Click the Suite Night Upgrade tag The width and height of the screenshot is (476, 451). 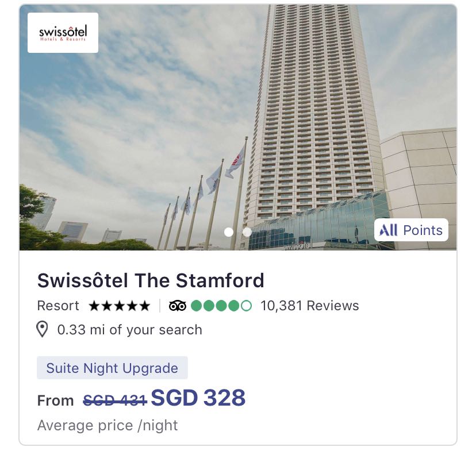click(112, 368)
